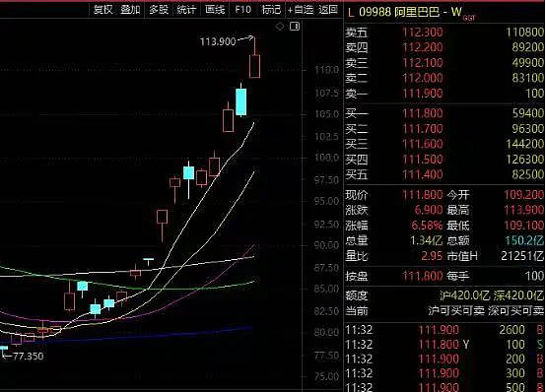Viewport: 546px width, 392px height.
Task: Click the 90.00 price axis label
Action: [x=326, y=245]
